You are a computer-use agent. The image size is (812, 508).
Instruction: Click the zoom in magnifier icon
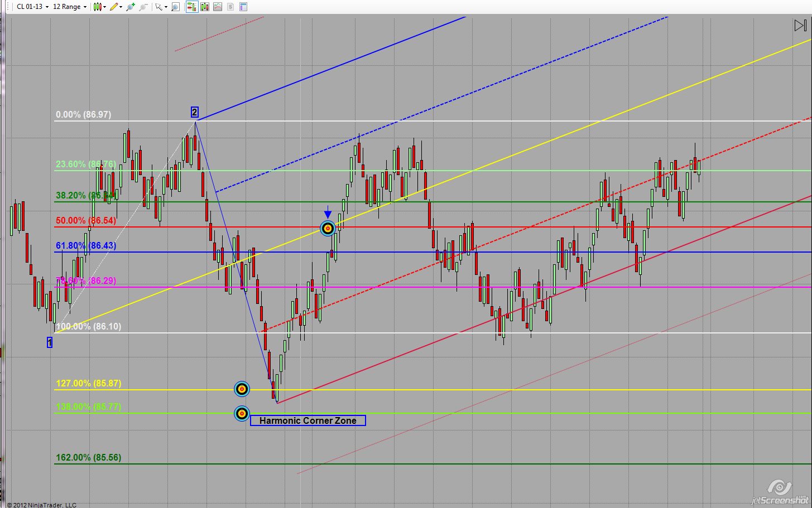(131, 7)
